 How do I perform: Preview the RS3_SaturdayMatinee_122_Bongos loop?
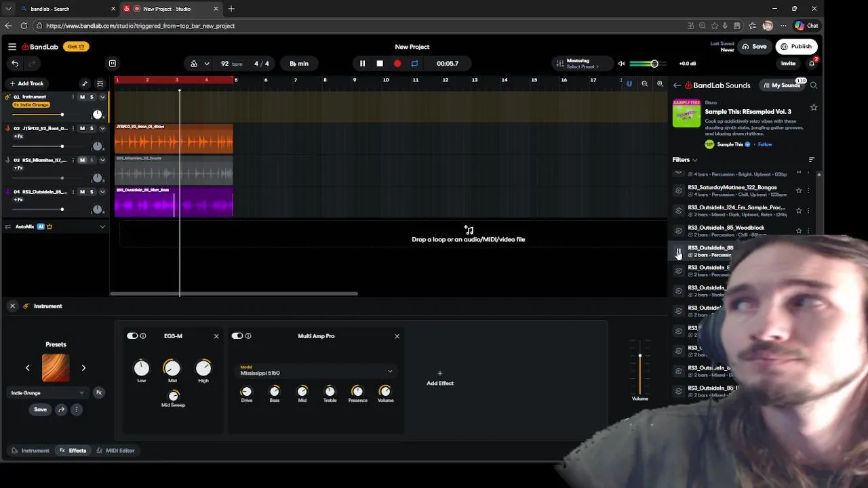click(679, 190)
